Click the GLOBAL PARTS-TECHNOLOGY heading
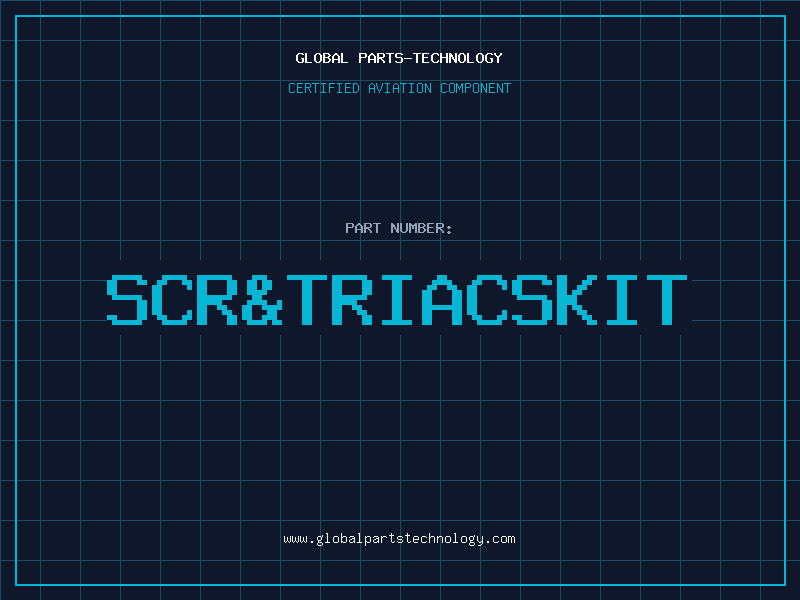 pyautogui.click(x=399, y=58)
